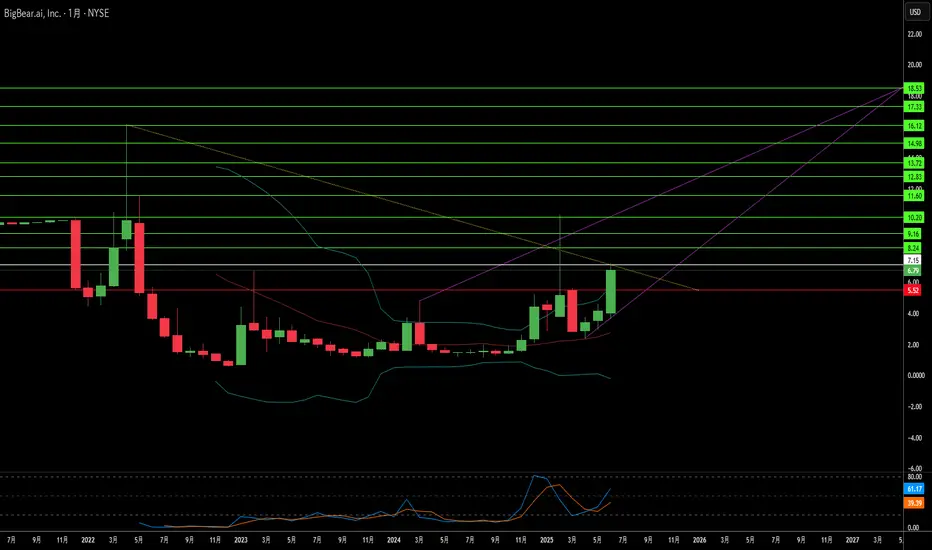Click the orange 39.39 indicator value
The width and height of the screenshot is (932, 550).
[x=914, y=503]
